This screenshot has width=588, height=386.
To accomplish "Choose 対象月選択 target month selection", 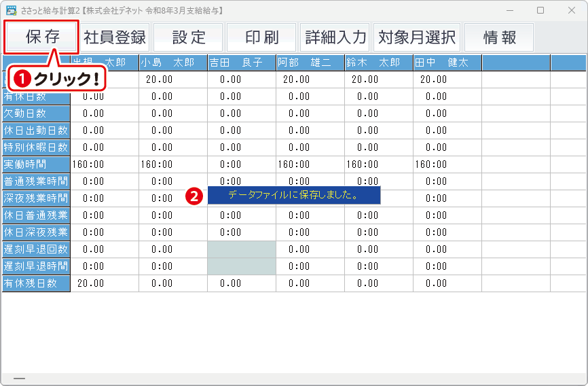I will [417, 37].
